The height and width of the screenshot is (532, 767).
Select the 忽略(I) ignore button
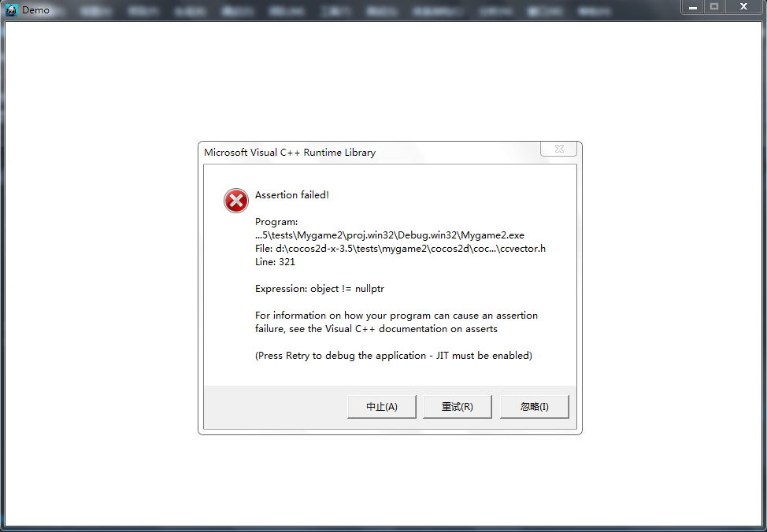(534, 407)
